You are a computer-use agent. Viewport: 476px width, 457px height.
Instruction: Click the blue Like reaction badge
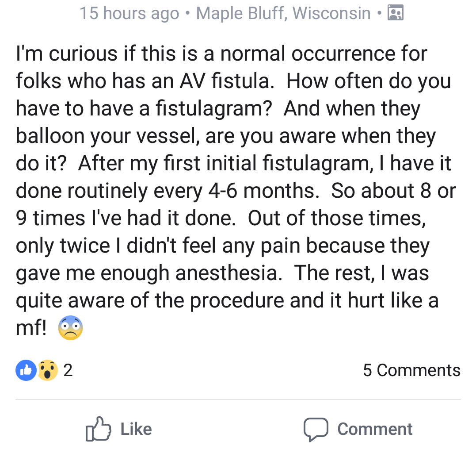[27, 371]
